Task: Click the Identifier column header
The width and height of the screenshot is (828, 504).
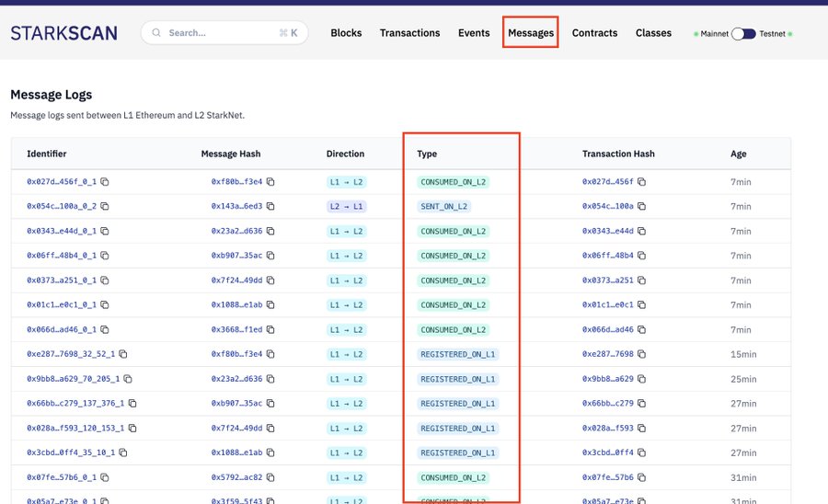Action: [x=47, y=154]
